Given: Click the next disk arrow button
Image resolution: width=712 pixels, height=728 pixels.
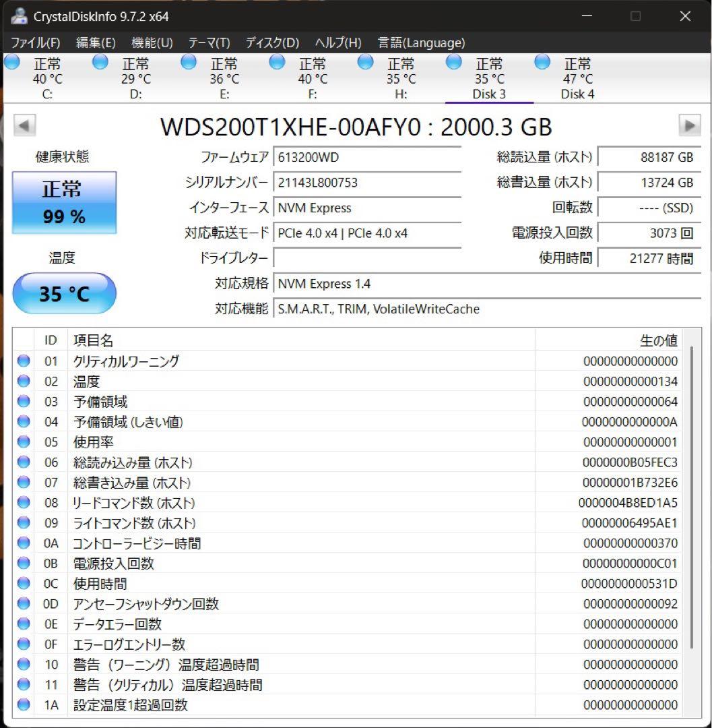Looking at the screenshot, I should tap(690, 125).
